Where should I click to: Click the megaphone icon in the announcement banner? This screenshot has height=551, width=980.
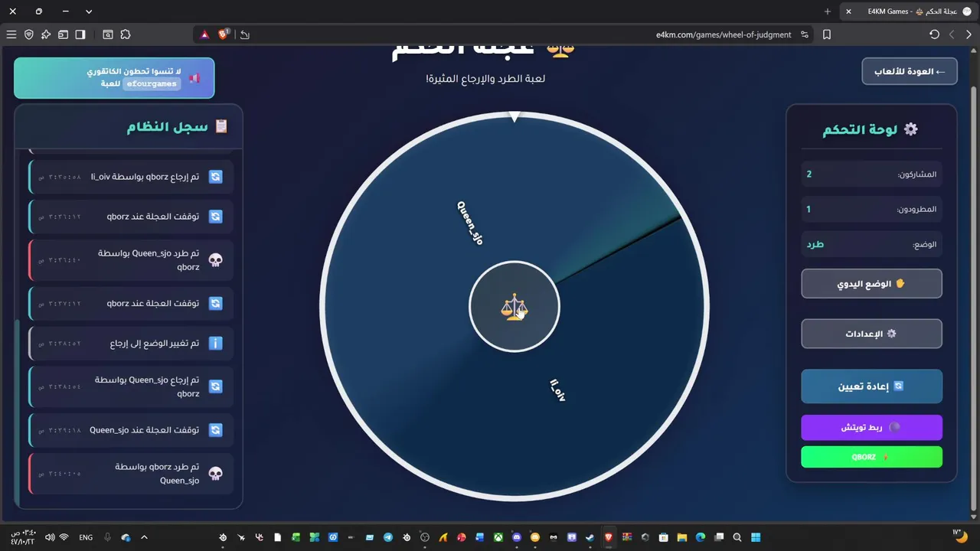coord(194,78)
